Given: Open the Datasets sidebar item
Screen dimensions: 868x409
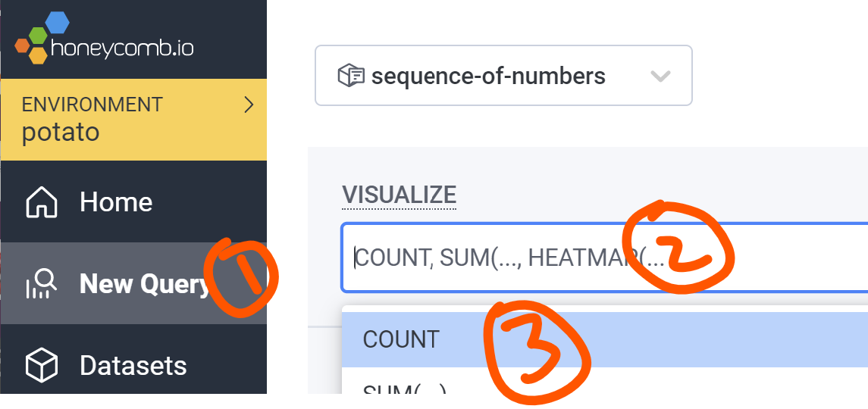Looking at the screenshot, I should click(133, 365).
